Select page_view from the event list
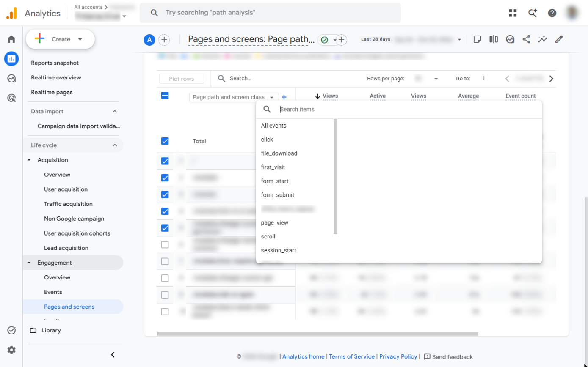 275,222
